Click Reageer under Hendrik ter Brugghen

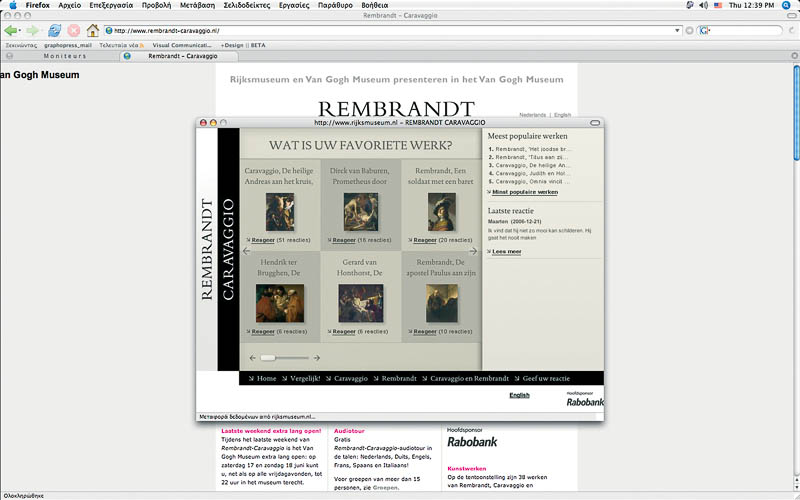click(263, 332)
